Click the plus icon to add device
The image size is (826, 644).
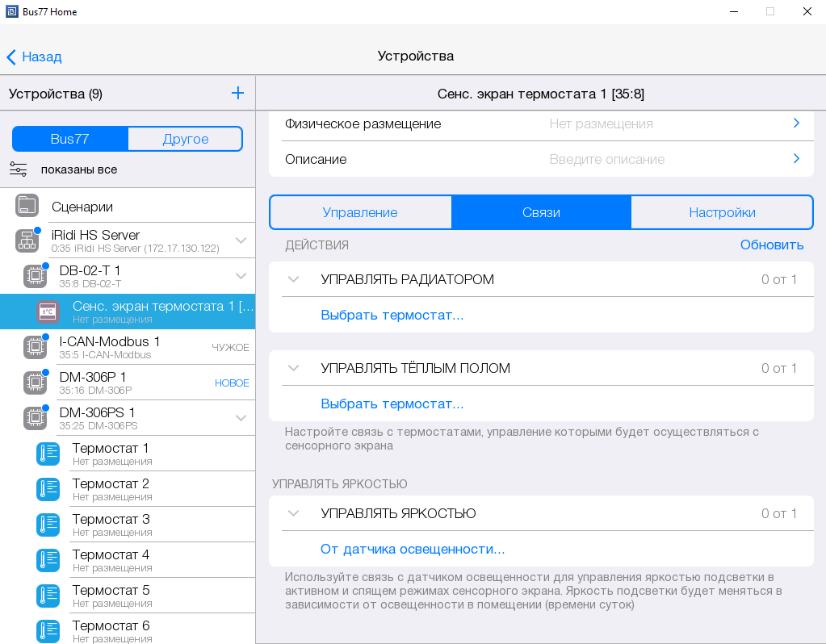click(x=237, y=94)
